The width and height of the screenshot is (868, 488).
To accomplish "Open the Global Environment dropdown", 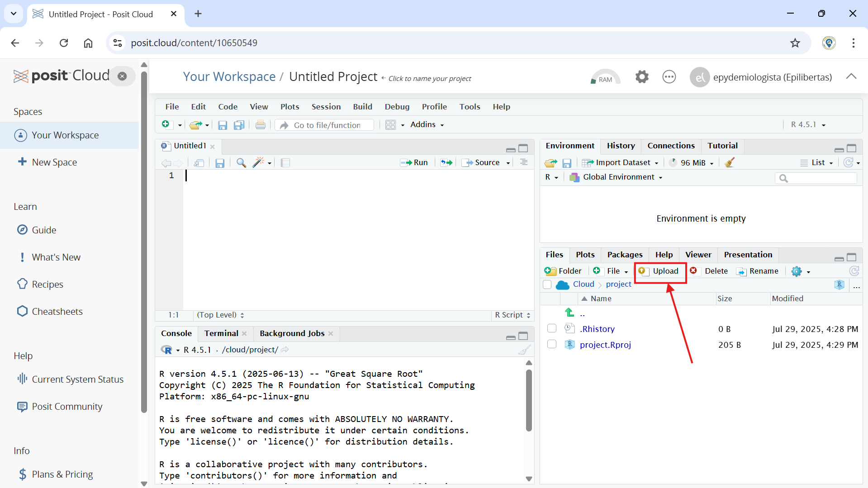I will (x=618, y=177).
